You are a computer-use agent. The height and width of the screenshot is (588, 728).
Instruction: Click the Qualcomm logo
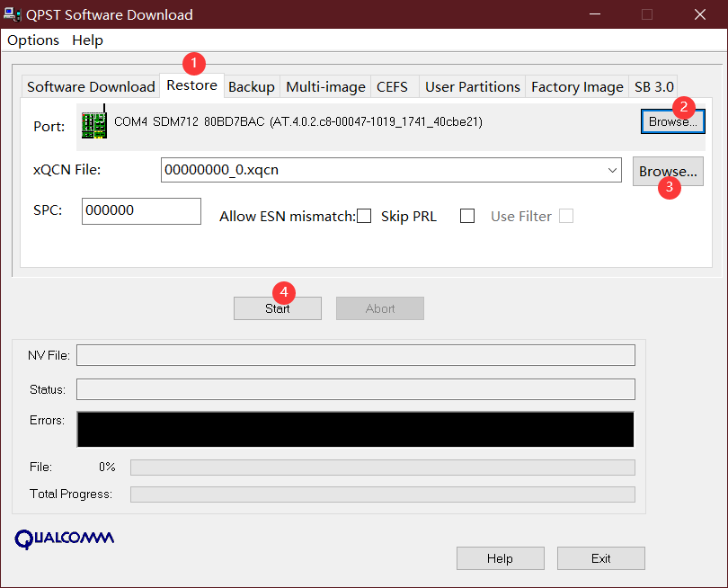click(65, 538)
